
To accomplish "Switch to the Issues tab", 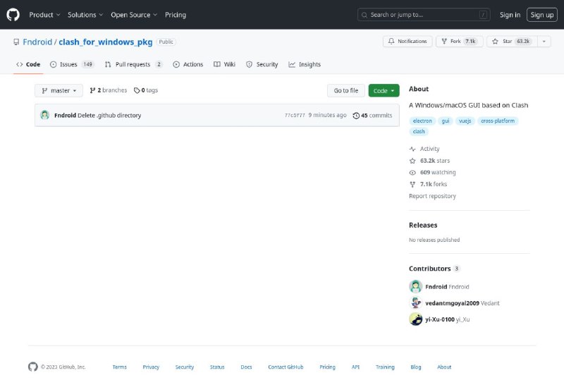I will 71,64.
